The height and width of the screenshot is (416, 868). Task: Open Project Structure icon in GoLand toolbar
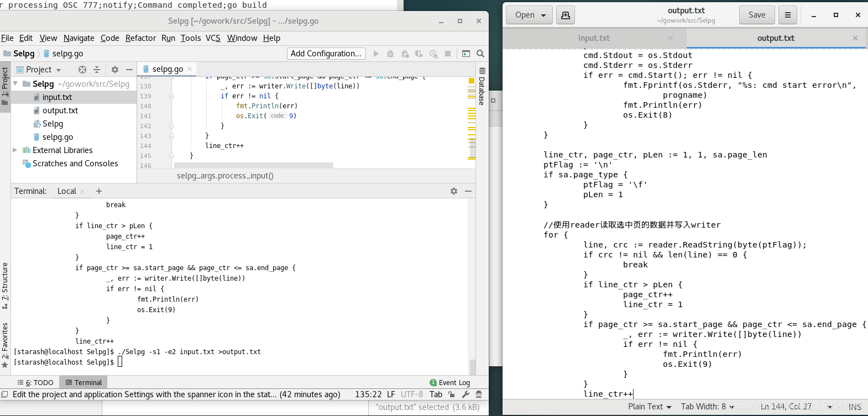point(466,54)
